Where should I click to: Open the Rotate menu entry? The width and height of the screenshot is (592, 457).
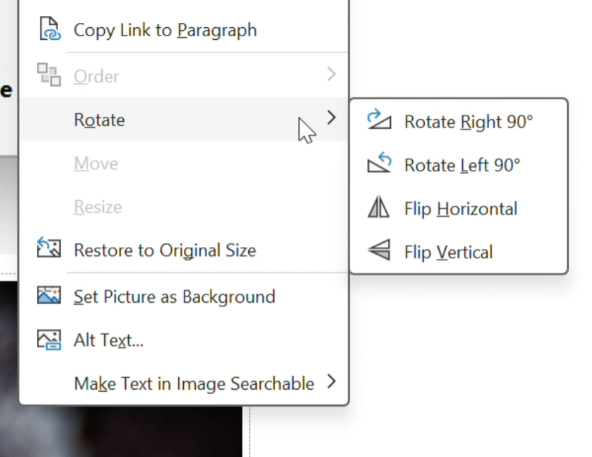click(184, 119)
